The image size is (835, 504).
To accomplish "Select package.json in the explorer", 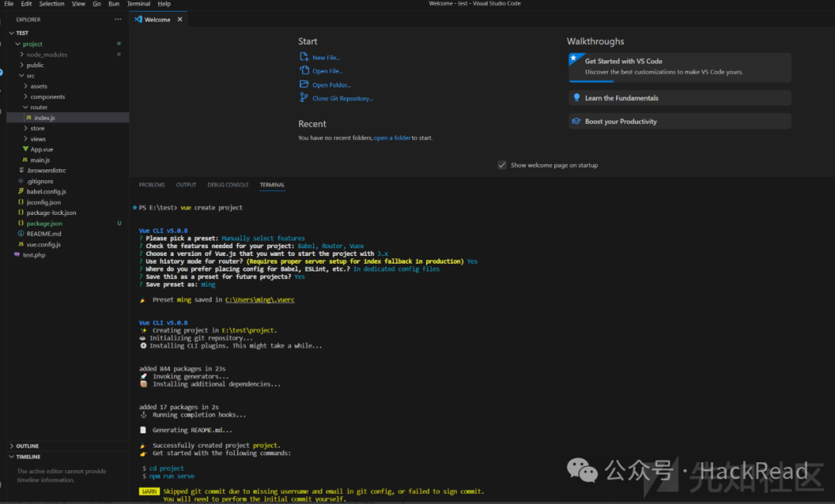I will tap(67, 223).
